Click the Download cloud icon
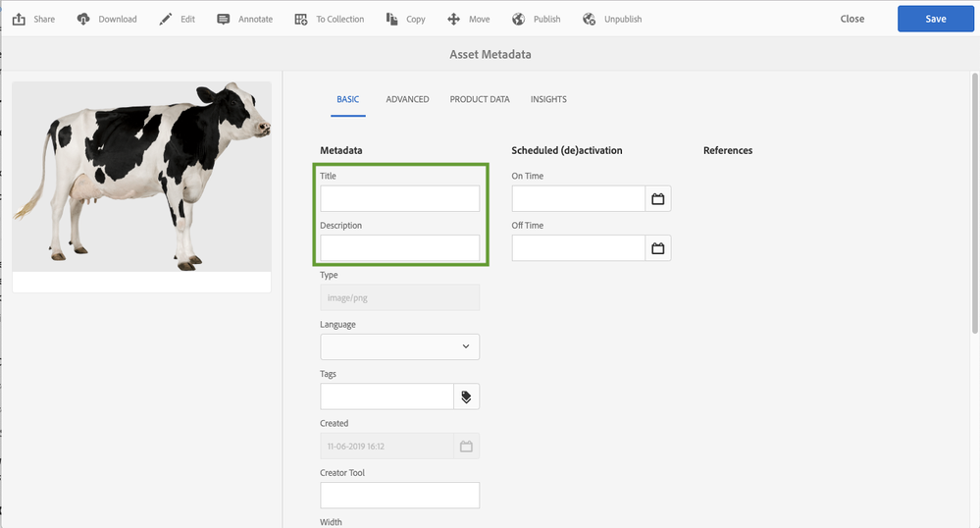 pyautogui.click(x=83, y=19)
